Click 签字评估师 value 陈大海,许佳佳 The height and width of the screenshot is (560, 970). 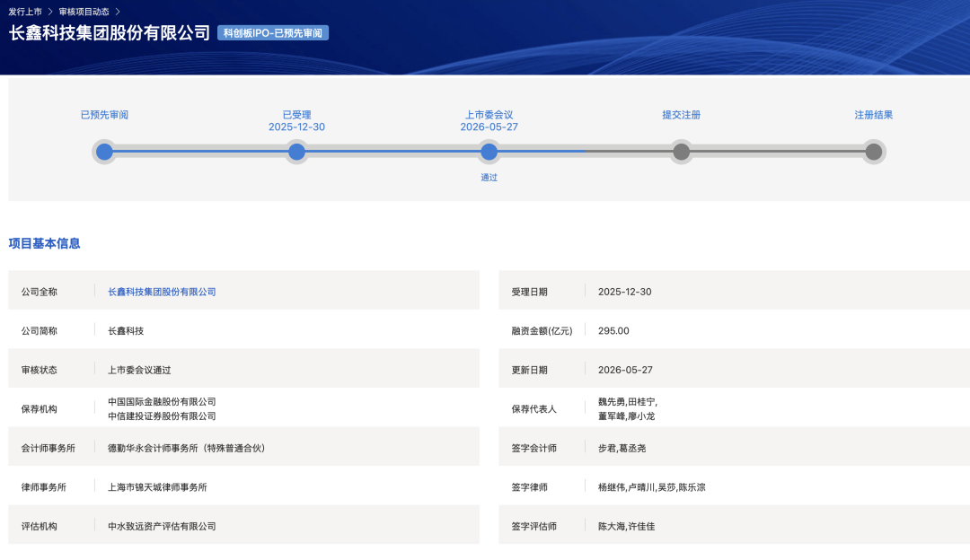click(627, 527)
